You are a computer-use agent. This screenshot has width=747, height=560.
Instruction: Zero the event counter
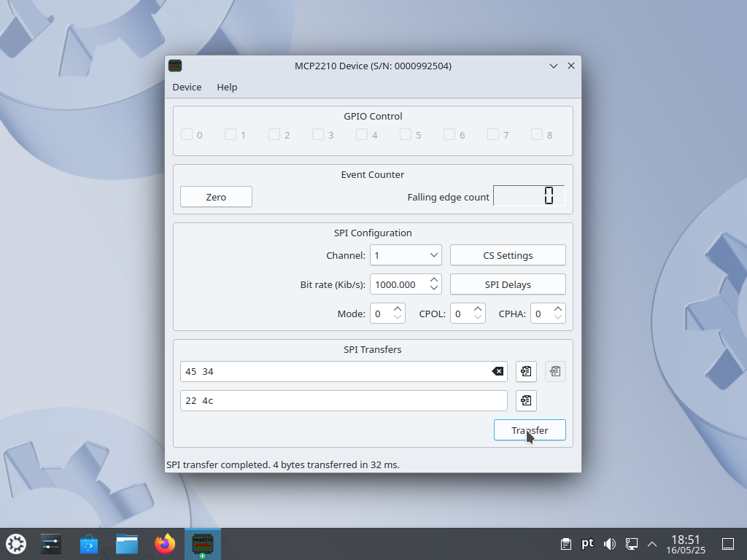216,196
